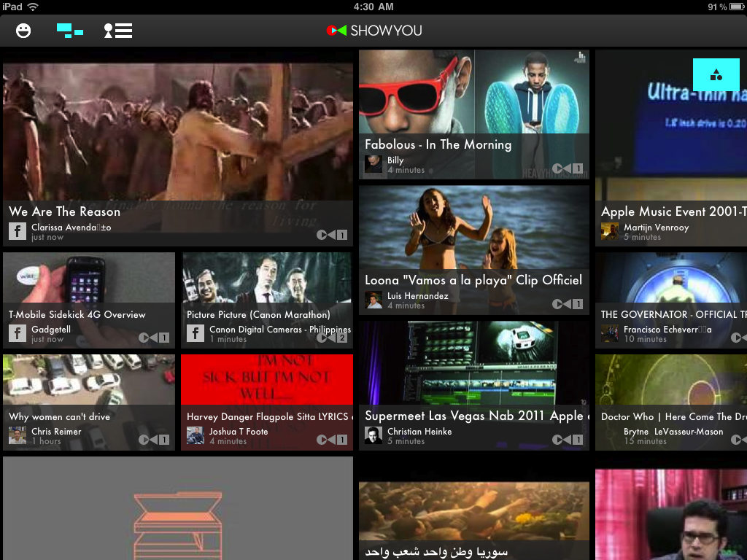
Task: Tap the smiley face icon in toolbar
Action: [23, 31]
